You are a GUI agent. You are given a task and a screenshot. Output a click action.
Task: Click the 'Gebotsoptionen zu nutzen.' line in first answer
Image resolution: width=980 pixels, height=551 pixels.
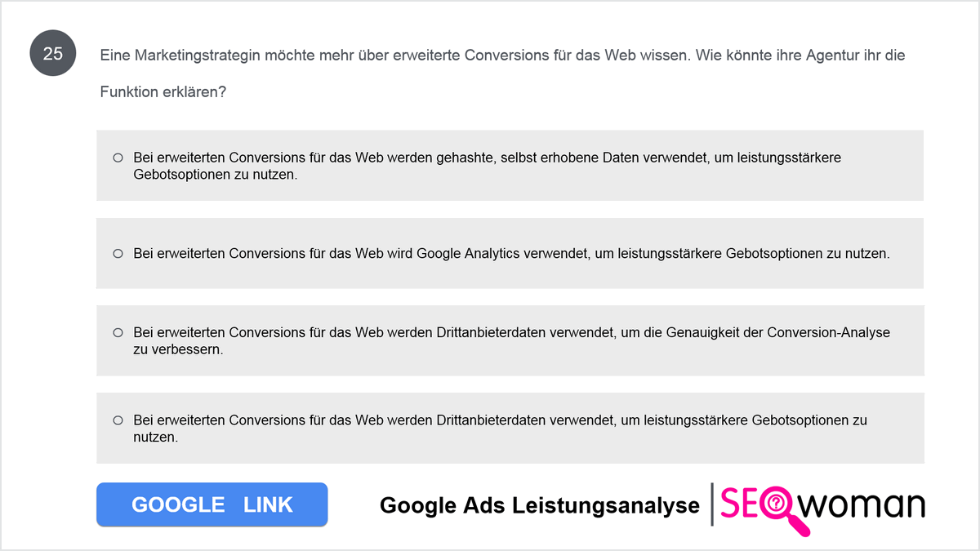[216, 175]
